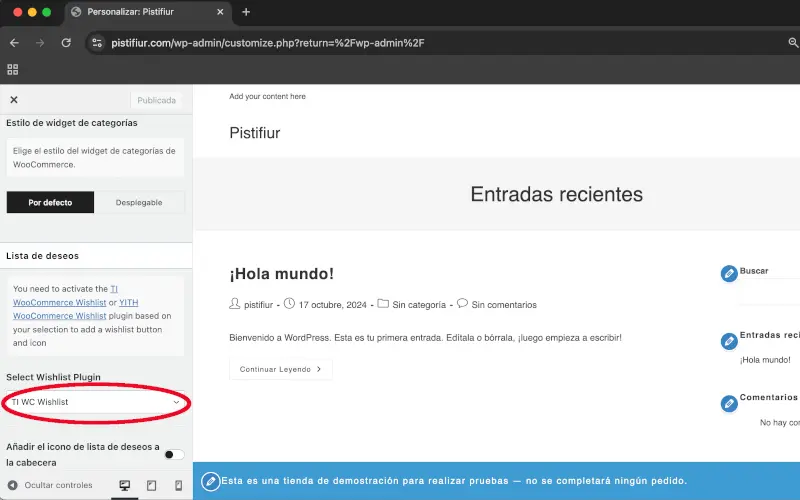The height and width of the screenshot is (500, 800).
Task: Click the Entradas recientes page heading
Action: tap(557, 194)
